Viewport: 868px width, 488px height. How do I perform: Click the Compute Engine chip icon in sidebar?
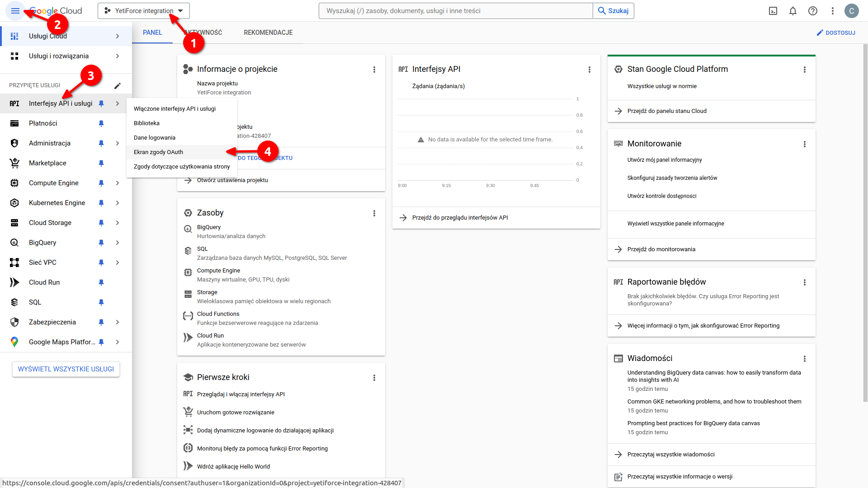point(14,183)
